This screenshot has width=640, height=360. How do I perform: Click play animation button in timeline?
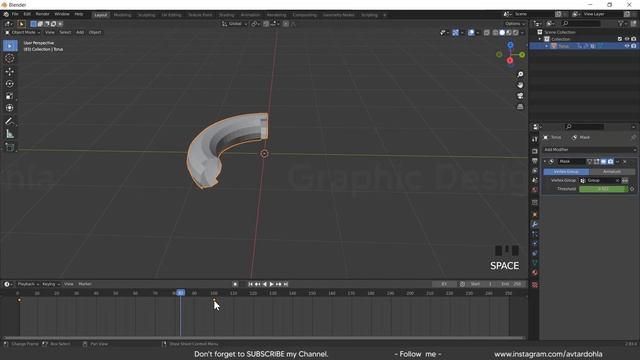[271, 284]
